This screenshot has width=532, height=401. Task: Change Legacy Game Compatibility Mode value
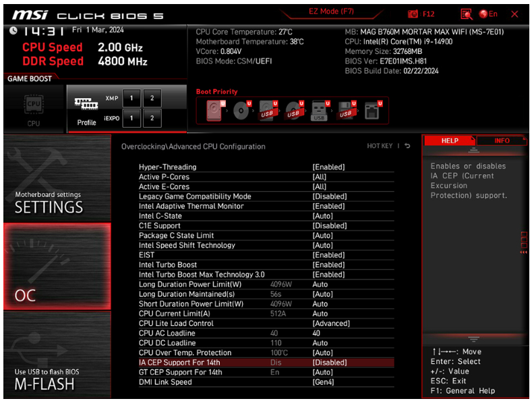(x=330, y=196)
